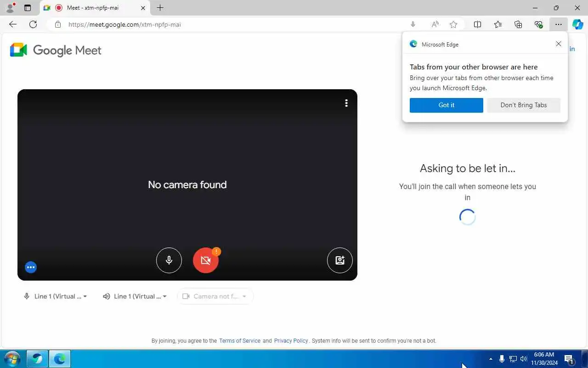
Task: Activate Read aloud icon in address bar
Action: pos(435,24)
